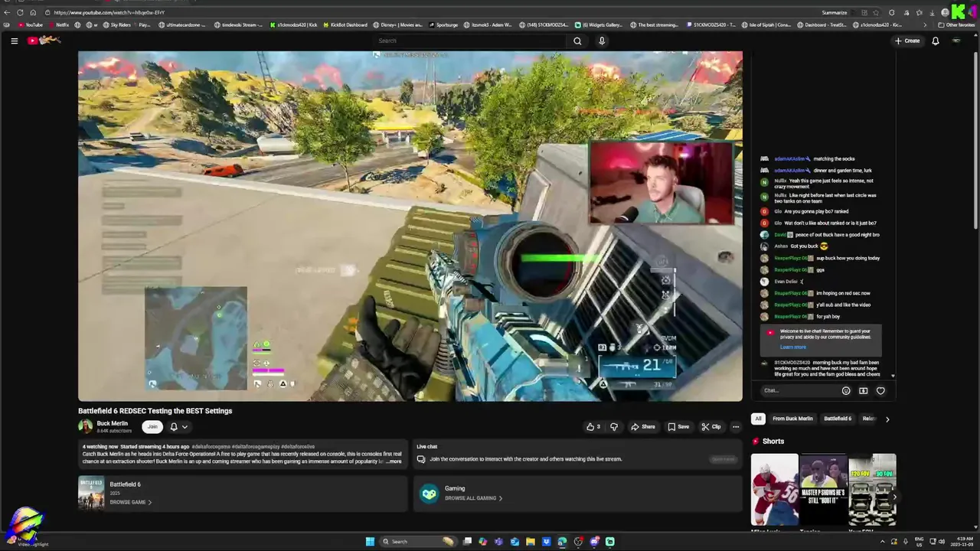Viewport: 980px width, 551px height.
Task: Like the video with thumbs up
Action: click(593, 426)
